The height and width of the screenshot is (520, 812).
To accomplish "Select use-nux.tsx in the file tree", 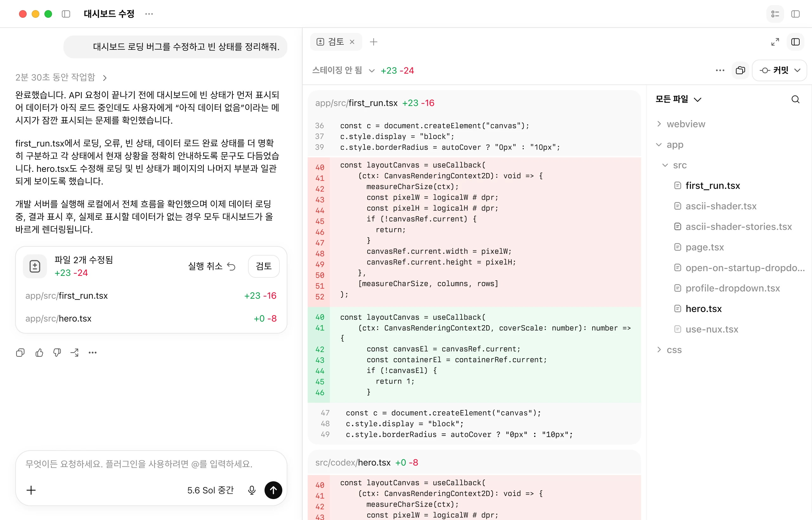I will (712, 329).
